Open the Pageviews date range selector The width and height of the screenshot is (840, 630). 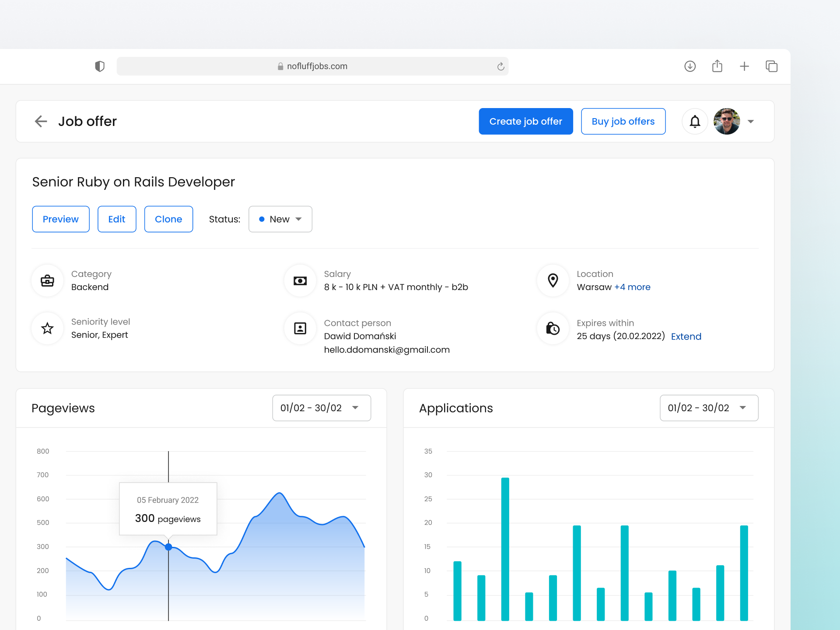pyautogui.click(x=322, y=408)
